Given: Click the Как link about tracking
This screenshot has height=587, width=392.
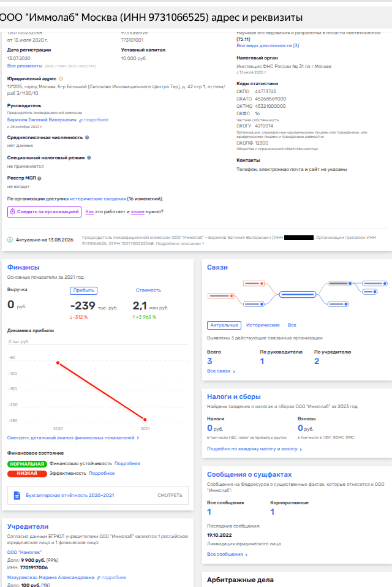Looking at the screenshot, I should click(89, 211).
